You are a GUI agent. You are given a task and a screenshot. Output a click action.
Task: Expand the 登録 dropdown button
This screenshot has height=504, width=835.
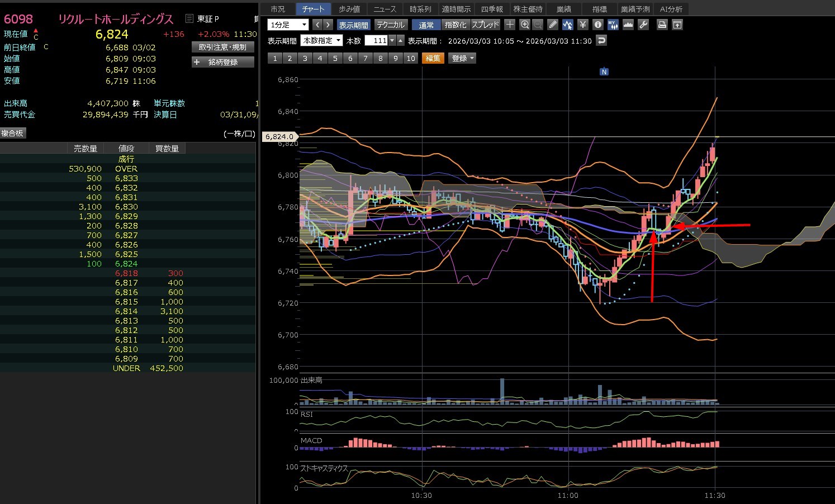(462, 58)
